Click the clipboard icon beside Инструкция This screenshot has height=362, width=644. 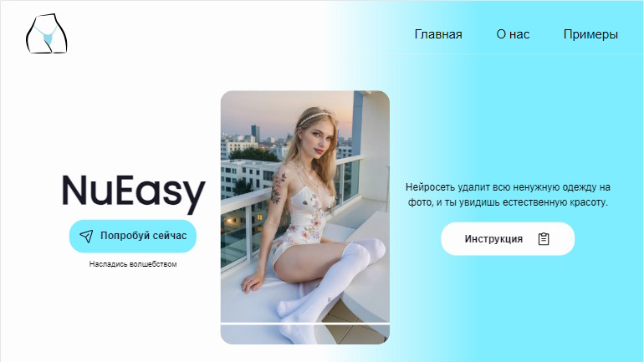click(544, 239)
